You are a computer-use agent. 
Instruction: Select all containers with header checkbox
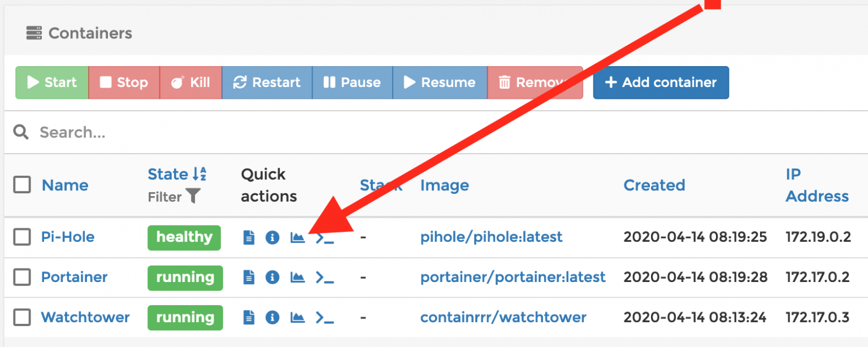click(x=21, y=184)
